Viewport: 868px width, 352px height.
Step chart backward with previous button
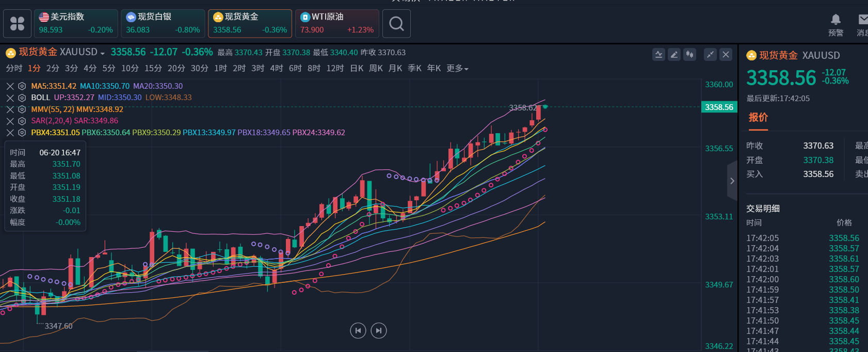[x=358, y=330]
